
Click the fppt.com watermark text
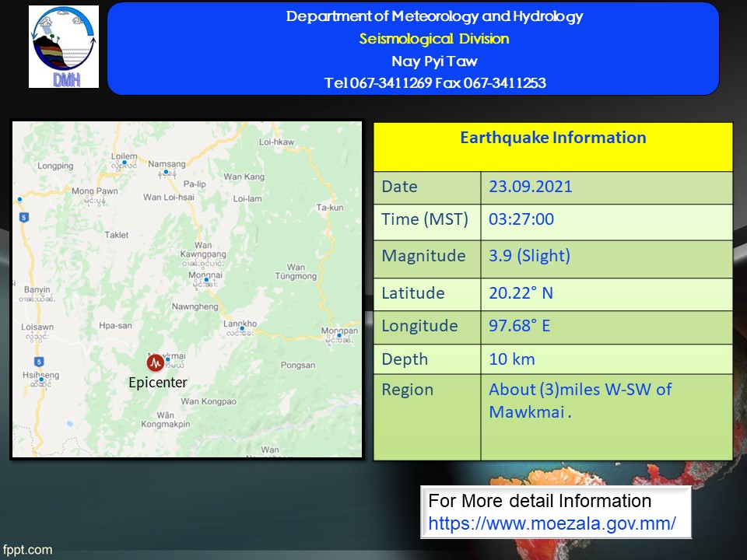click(x=26, y=550)
